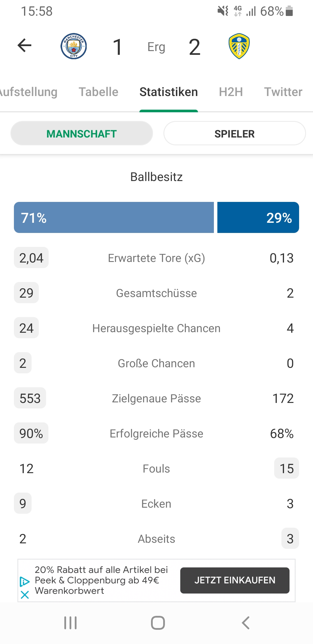Image resolution: width=313 pixels, height=644 pixels.
Task: Tap the JETZT EINKAUFEN button
Action: coord(235,580)
